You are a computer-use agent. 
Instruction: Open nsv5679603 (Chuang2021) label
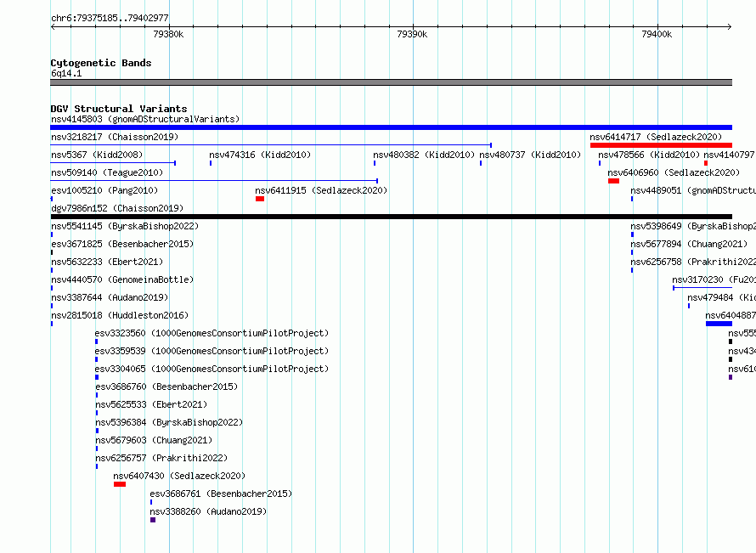[x=154, y=440]
